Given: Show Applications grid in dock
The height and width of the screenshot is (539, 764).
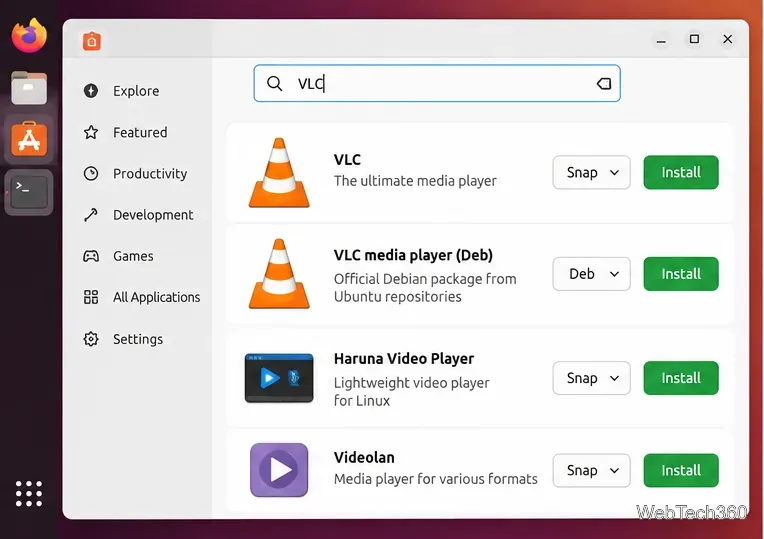Looking at the screenshot, I should tap(29, 494).
